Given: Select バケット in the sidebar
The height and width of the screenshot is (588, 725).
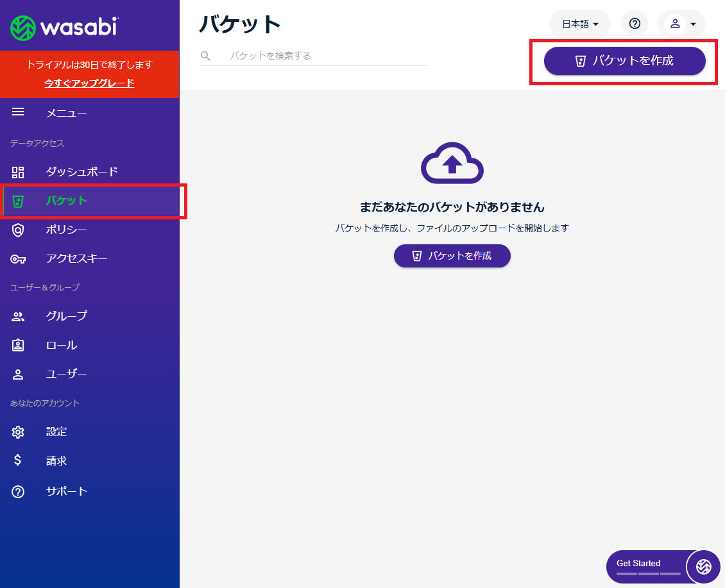Looking at the screenshot, I should pos(90,201).
